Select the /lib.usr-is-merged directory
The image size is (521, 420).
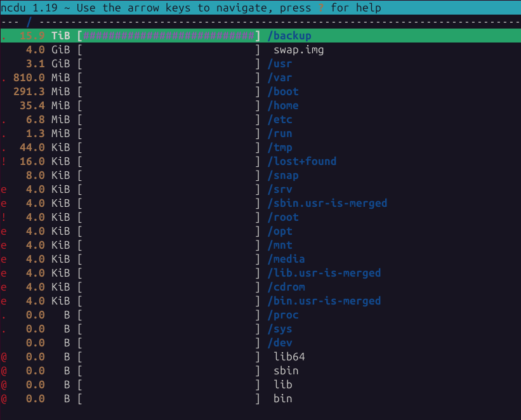point(324,273)
